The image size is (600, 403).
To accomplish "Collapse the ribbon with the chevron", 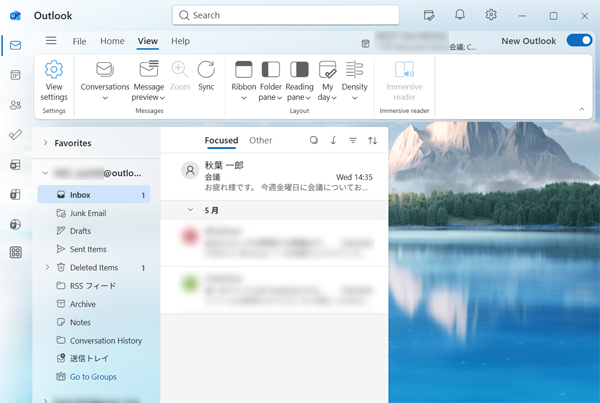I will coord(582,109).
